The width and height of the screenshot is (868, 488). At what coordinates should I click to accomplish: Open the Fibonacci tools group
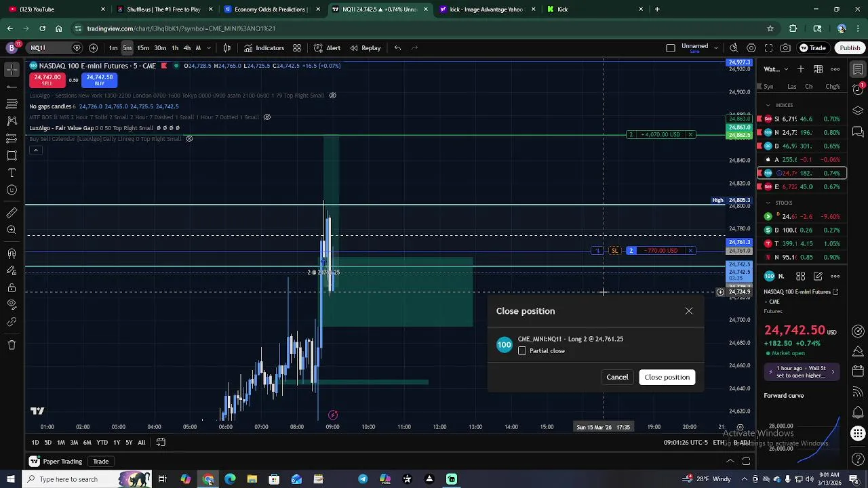[x=12, y=104]
